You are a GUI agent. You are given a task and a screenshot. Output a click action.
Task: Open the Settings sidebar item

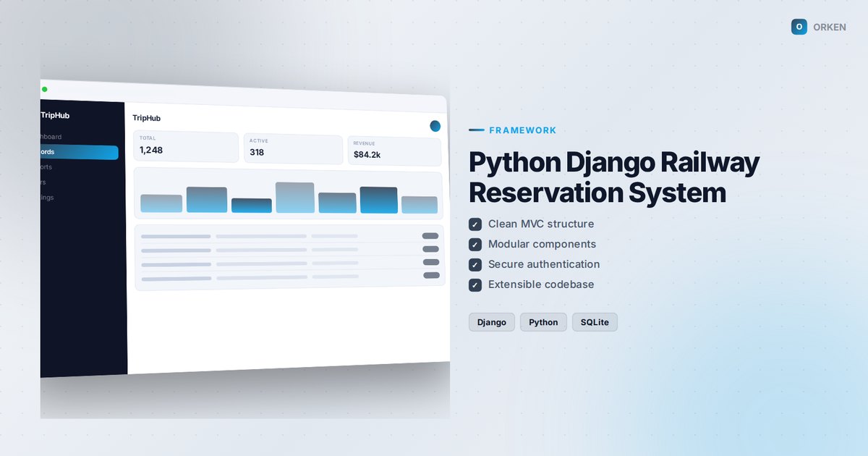[47, 197]
